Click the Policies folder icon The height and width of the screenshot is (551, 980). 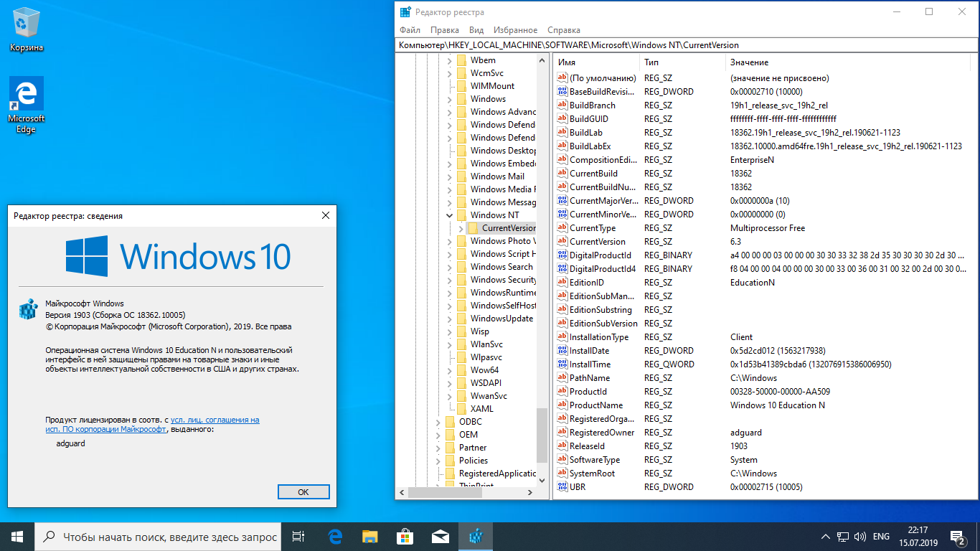click(x=450, y=461)
